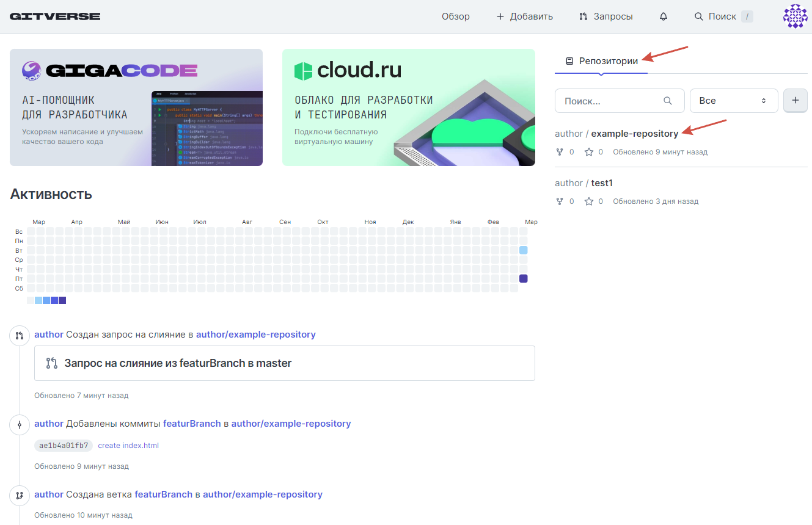Click the search magnifier in top navigation

coord(699,16)
